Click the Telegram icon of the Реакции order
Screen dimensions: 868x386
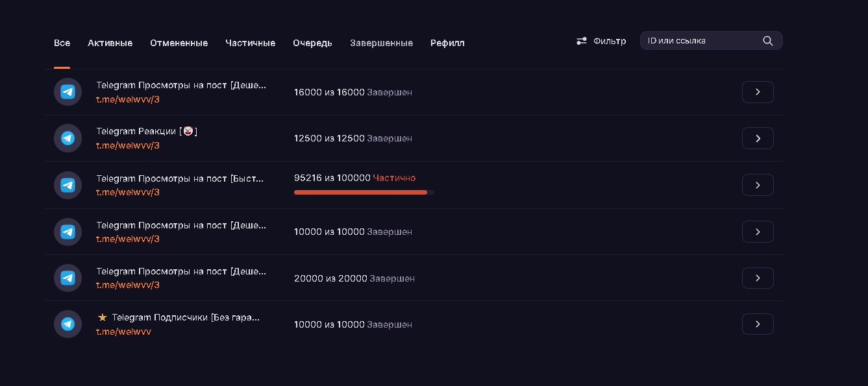(68, 138)
